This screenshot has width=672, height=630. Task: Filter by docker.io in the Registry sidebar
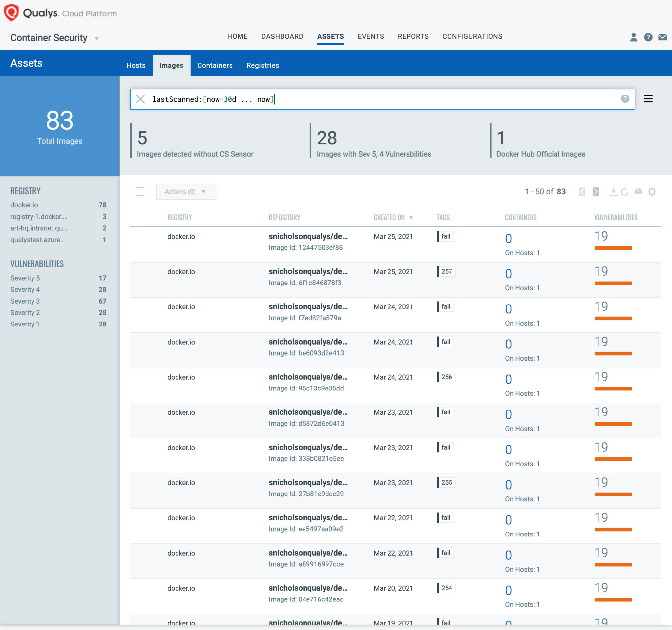tap(24, 205)
